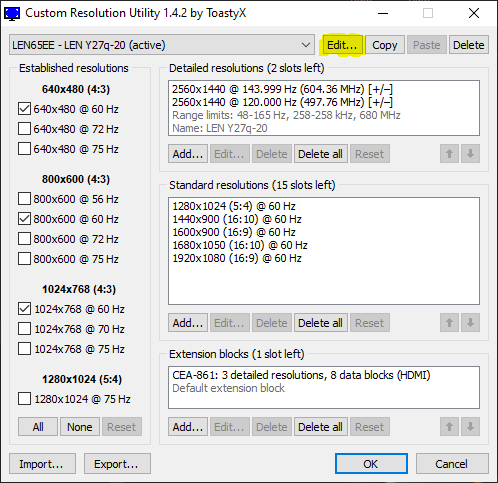Select All established resolutions
This screenshot has width=498, height=483.
click(38, 426)
